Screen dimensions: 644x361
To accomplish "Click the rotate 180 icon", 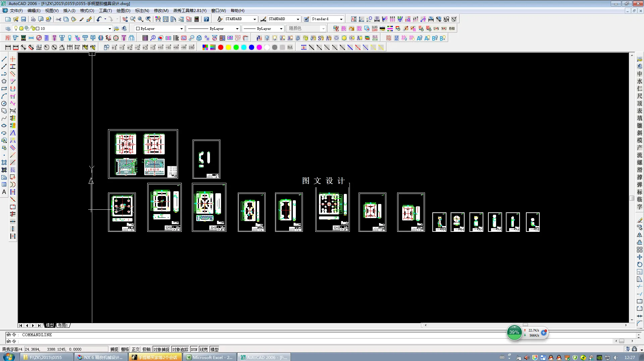I will [x=192, y=47].
